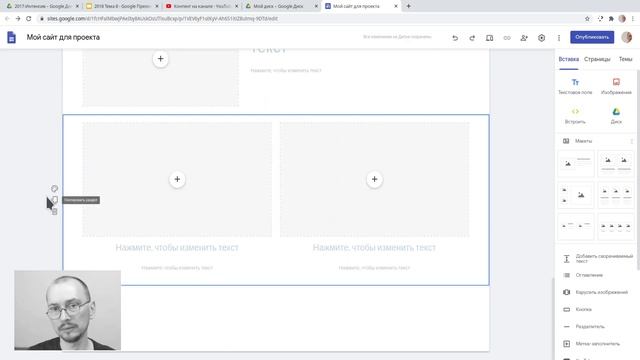Screen dimensions: 640x360
Task: Open the site settings gear
Action: point(541,38)
